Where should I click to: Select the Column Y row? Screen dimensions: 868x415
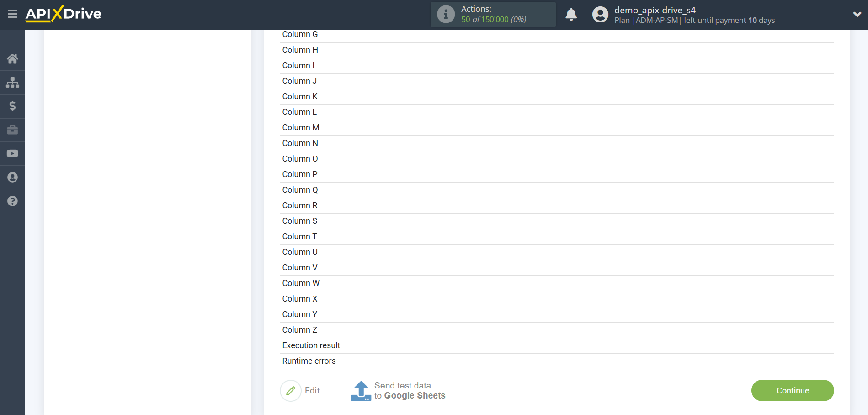[x=557, y=314]
